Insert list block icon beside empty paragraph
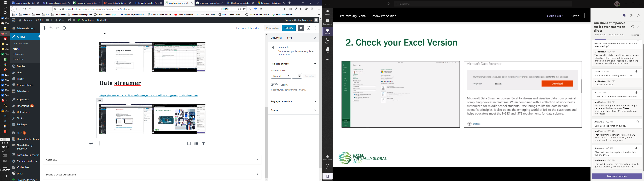The width and height of the screenshot is (644, 181). [x=196, y=143]
